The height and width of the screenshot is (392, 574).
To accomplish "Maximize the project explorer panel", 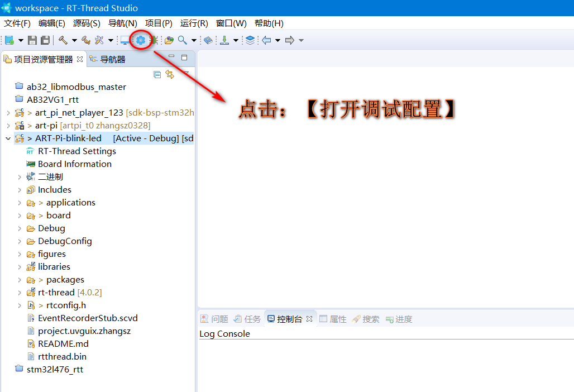I will coord(184,58).
